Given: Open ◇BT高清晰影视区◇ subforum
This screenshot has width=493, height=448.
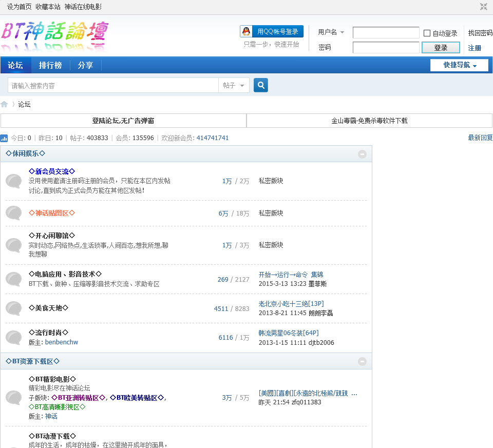Looking at the screenshot, I should point(57,407).
